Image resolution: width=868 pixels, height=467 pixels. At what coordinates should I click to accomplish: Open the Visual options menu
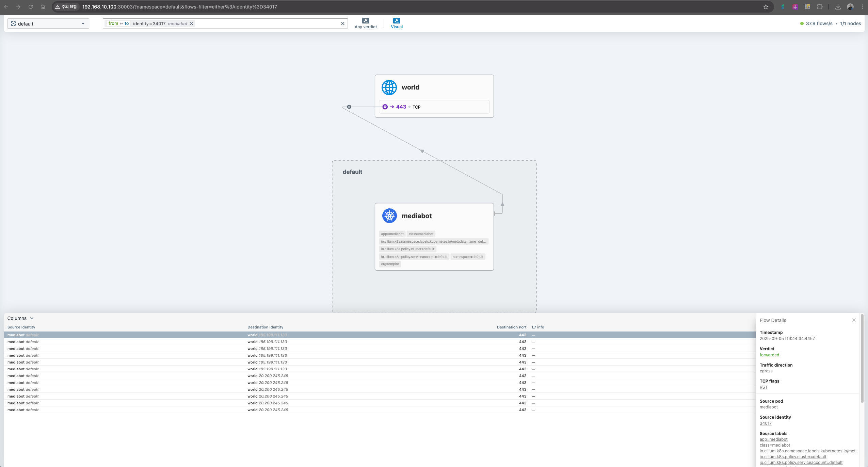tap(397, 23)
